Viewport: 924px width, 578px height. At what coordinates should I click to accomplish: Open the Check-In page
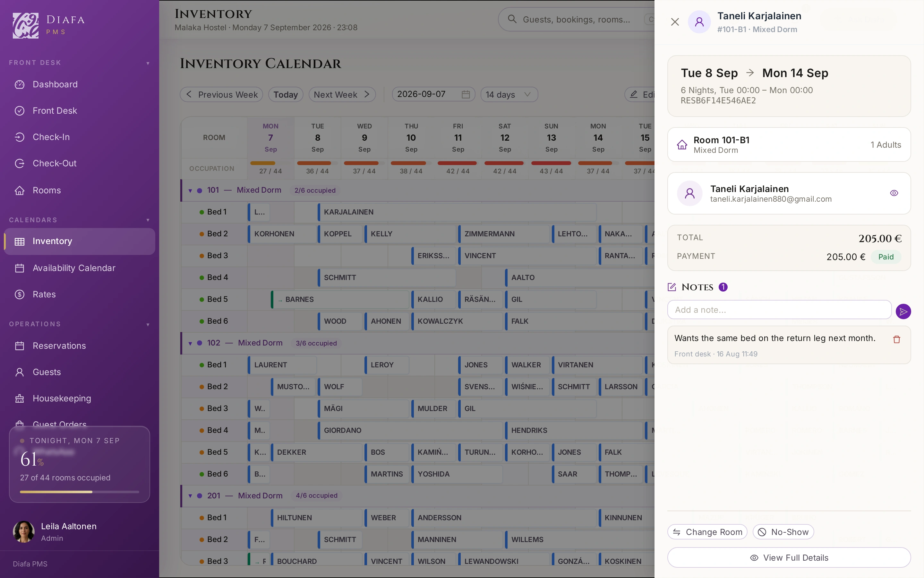click(x=80, y=137)
